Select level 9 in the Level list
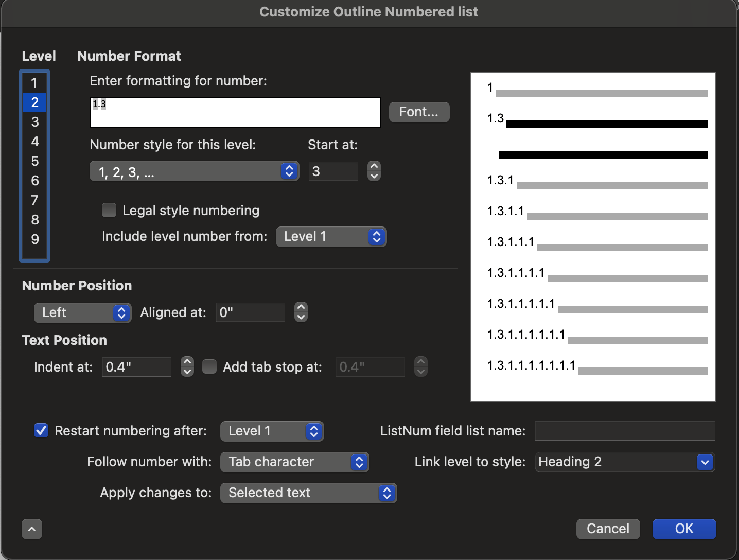The image size is (739, 560). click(34, 239)
